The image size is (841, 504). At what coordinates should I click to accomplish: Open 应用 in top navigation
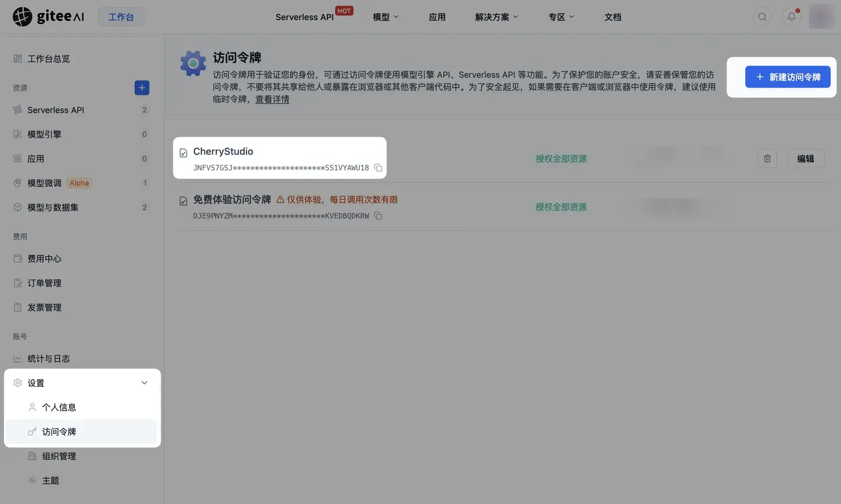point(437,17)
